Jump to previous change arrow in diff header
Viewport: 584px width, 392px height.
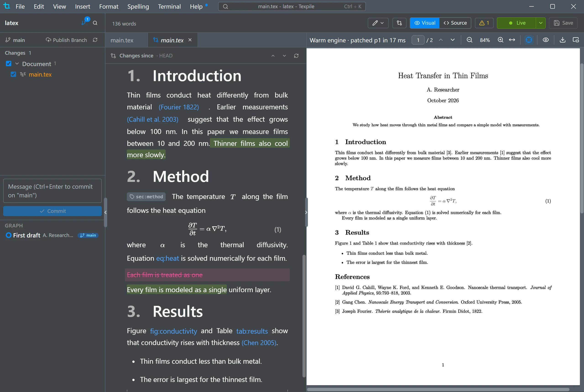coord(273,56)
